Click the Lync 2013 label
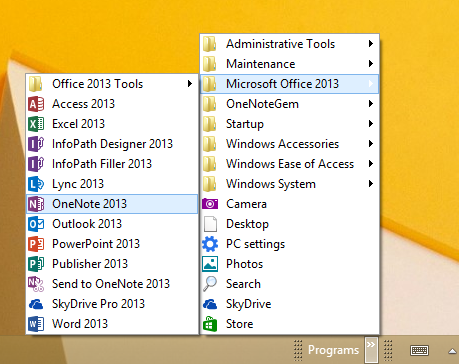Screen dimensions: 459x364 pyautogui.click(x=78, y=184)
